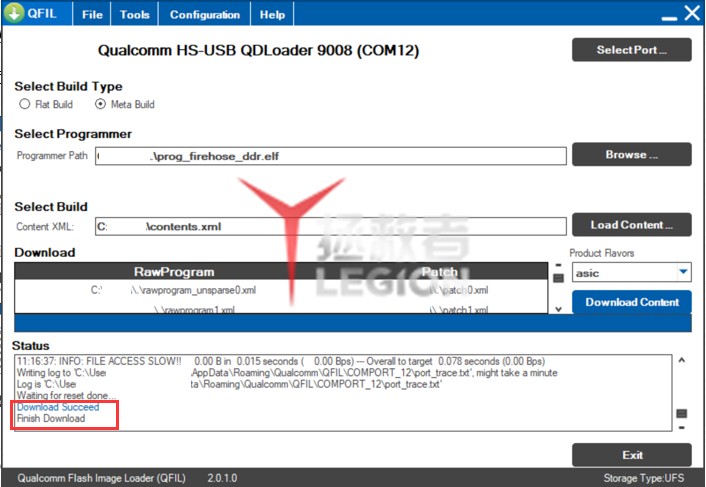
Task: Click the Patch column header
Action: pos(439,271)
